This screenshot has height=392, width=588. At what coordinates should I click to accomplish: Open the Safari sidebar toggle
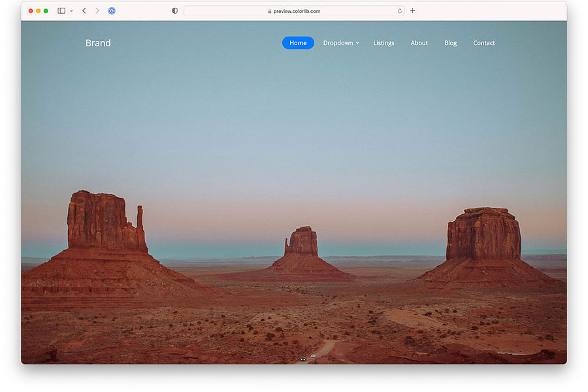click(x=61, y=10)
